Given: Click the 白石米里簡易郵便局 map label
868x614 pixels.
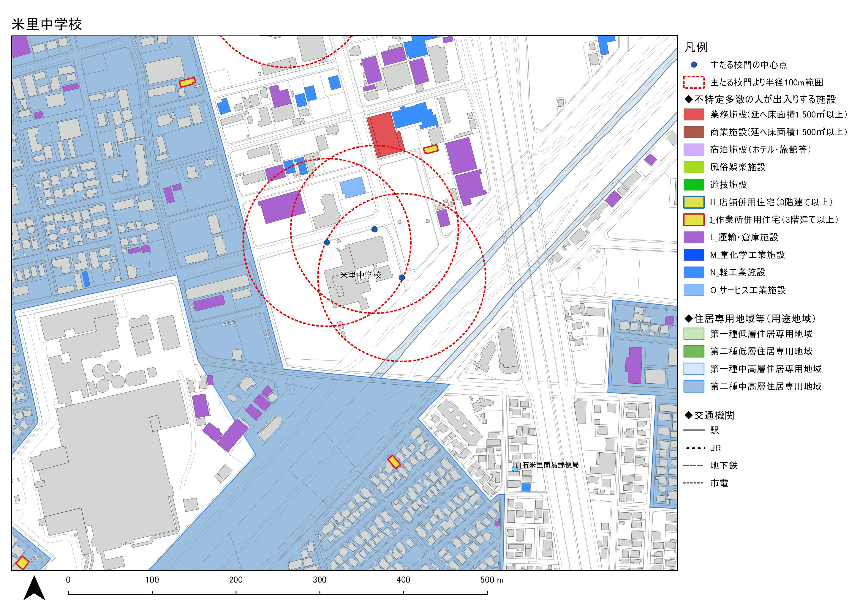Looking at the screenshot, I should 547,465.
